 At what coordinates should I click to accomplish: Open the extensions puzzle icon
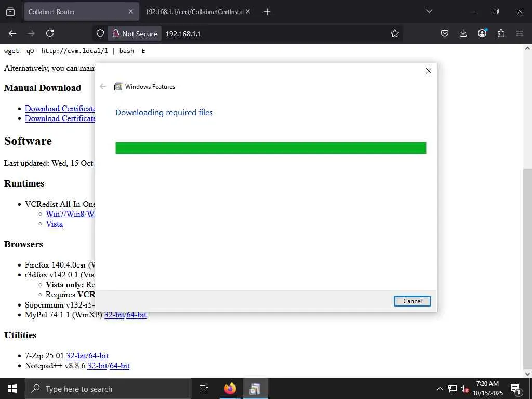(x=501, y=33)
